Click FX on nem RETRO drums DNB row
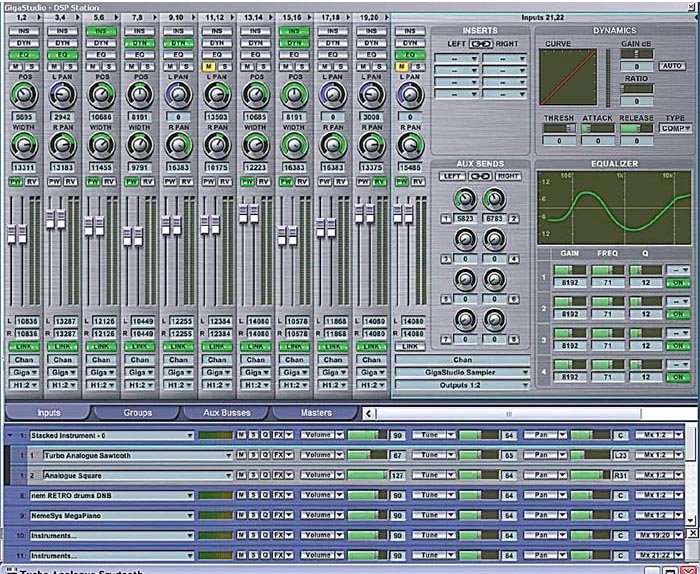This screenshot has height=574, width=700. [278, 495]
